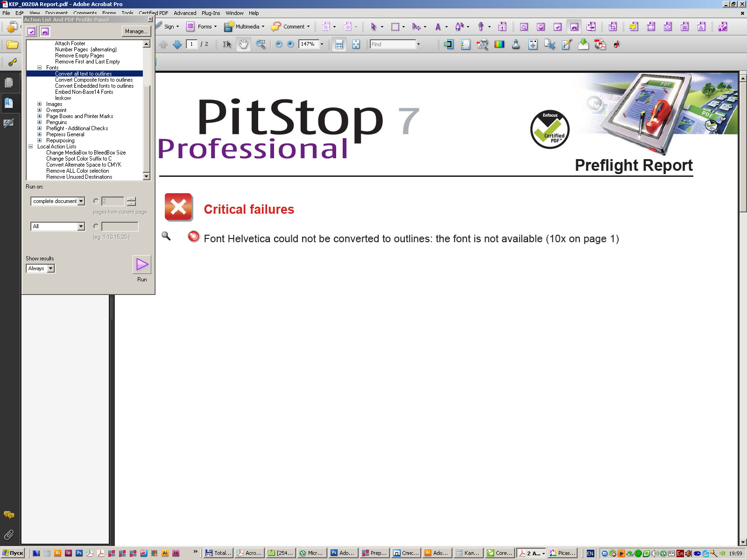Click the yellow key security icon
The image size is (747, 560).
(x=12, y=62)
